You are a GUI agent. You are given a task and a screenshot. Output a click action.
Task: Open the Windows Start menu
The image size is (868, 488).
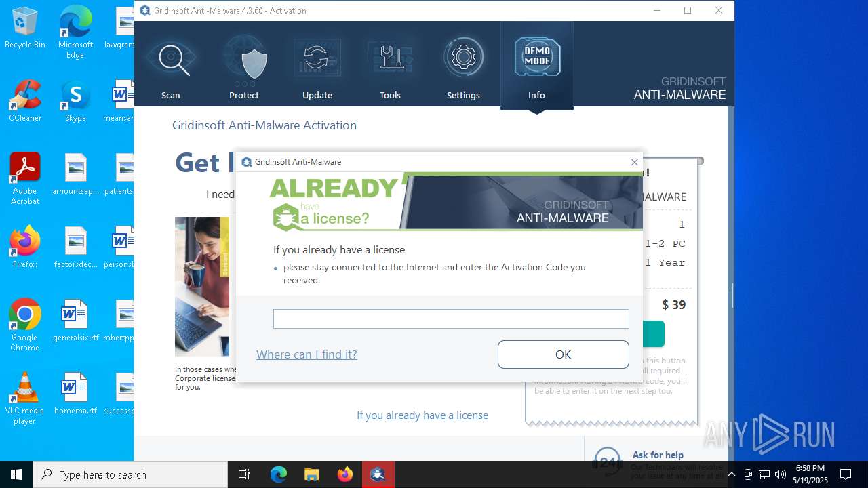pos(16,474)
